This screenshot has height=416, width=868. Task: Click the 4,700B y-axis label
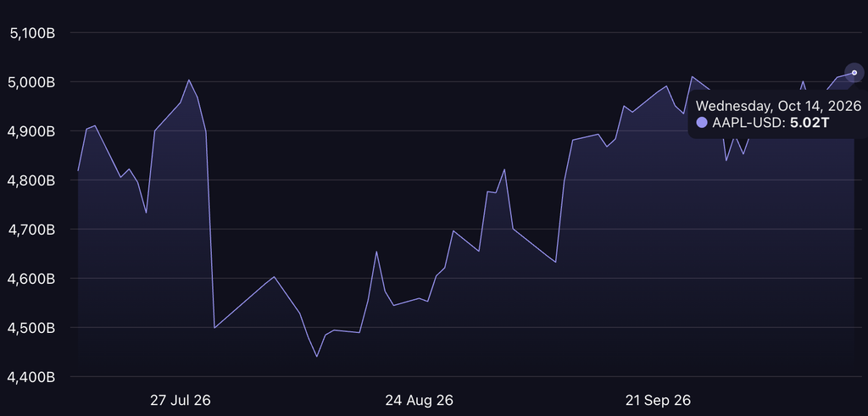[x=32, y=230]
